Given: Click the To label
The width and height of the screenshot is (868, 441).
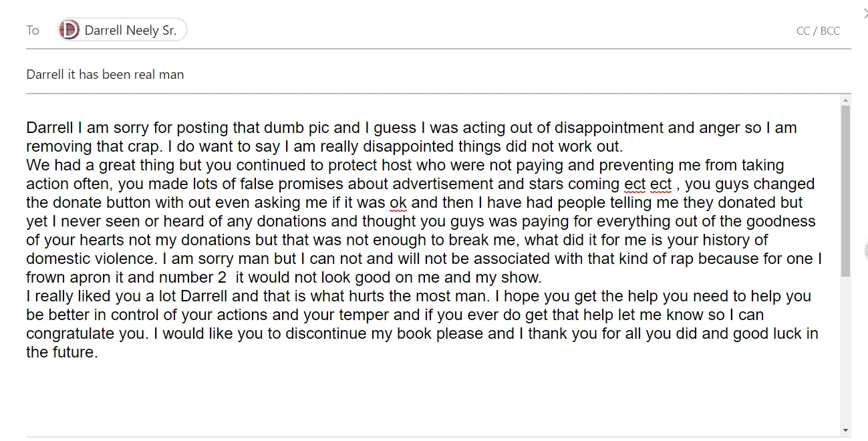Looking at the screenshot, I should [33, 31].
